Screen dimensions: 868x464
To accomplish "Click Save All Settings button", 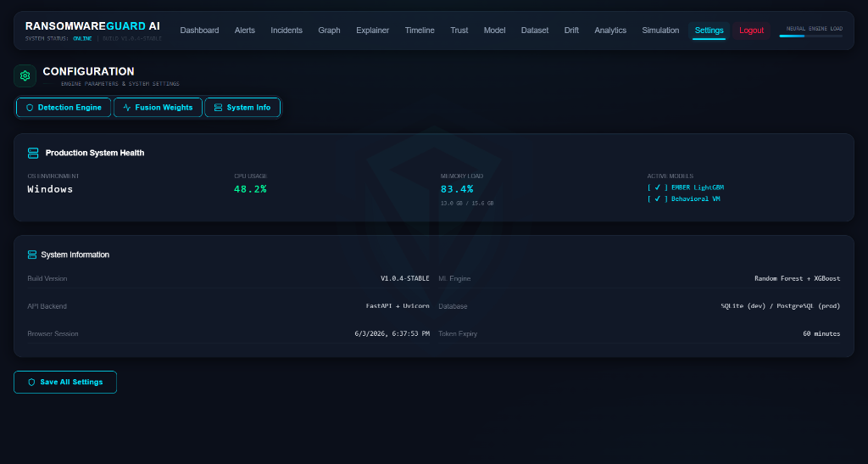I will pos(65,382).
